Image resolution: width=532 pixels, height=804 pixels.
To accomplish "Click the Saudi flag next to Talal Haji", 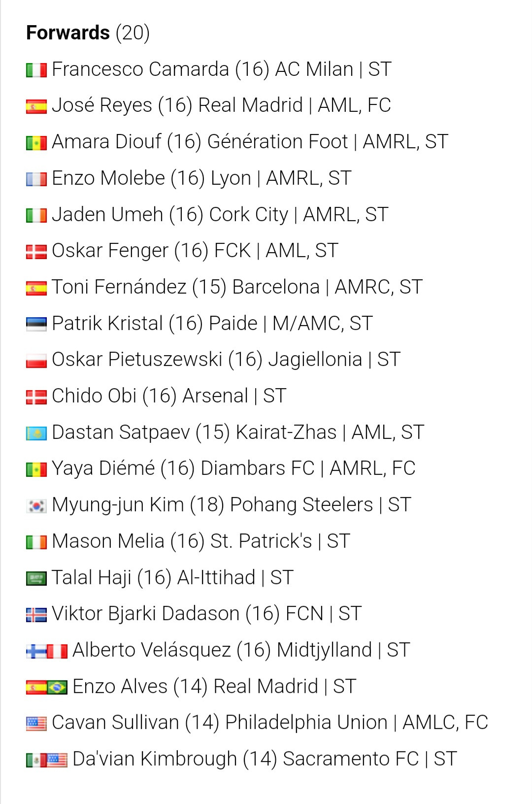I will click(x=36, y=579).
